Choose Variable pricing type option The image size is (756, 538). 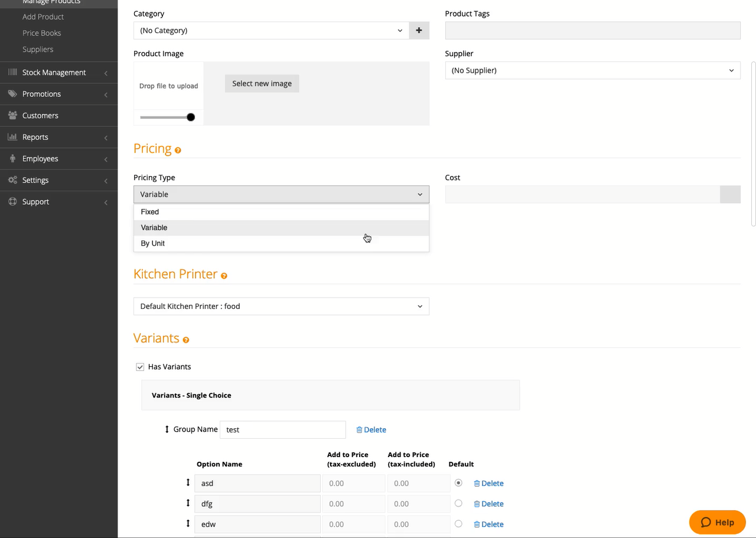pyautogui.click(x=281, y=227)
